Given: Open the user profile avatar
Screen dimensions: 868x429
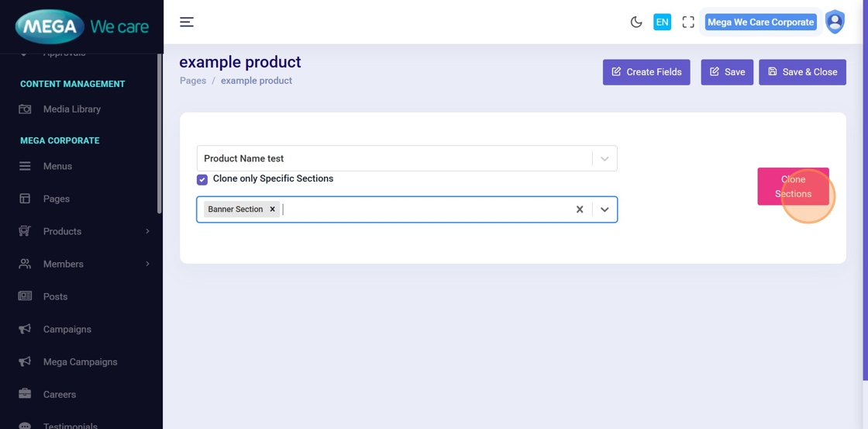Looking at the screenshot, I should click(835, 22).
